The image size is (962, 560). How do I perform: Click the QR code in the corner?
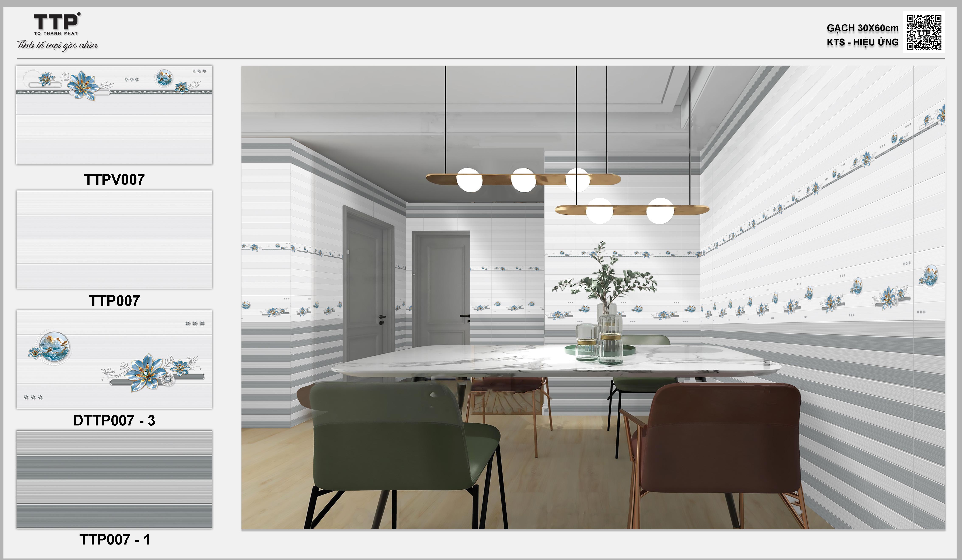[924, 32]
